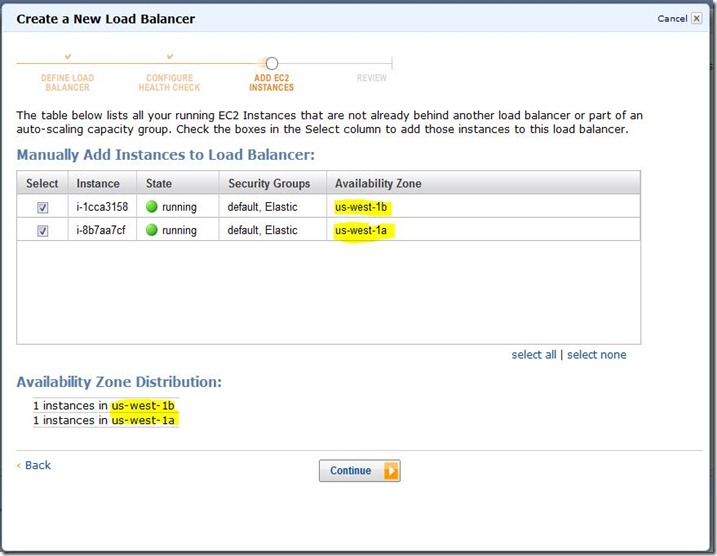Click the Security Groups column header
717x556 pixels.
click(273, 183)
